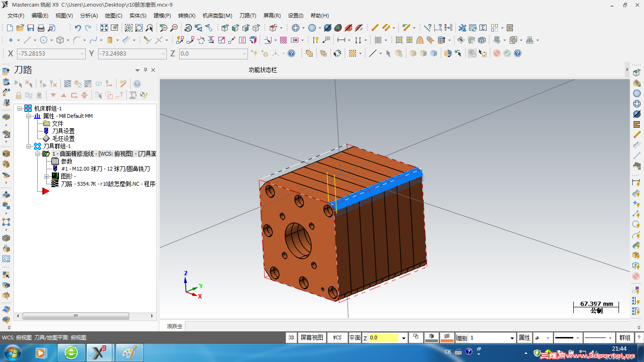Click the X coordinate input field

(51, 54)
